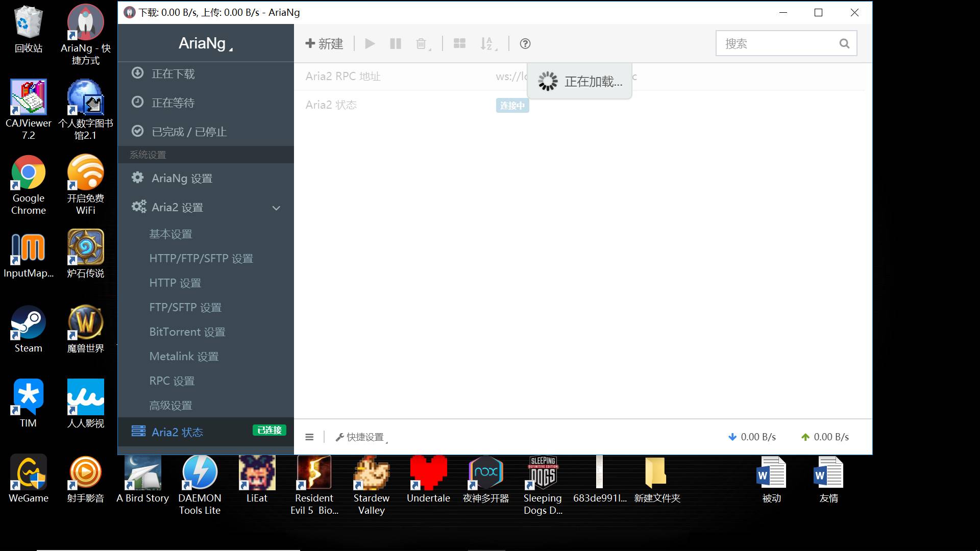Open the sort order dropdown icon
The width and height of the screenshot is (980, 551).
click(x=487, y=44)
